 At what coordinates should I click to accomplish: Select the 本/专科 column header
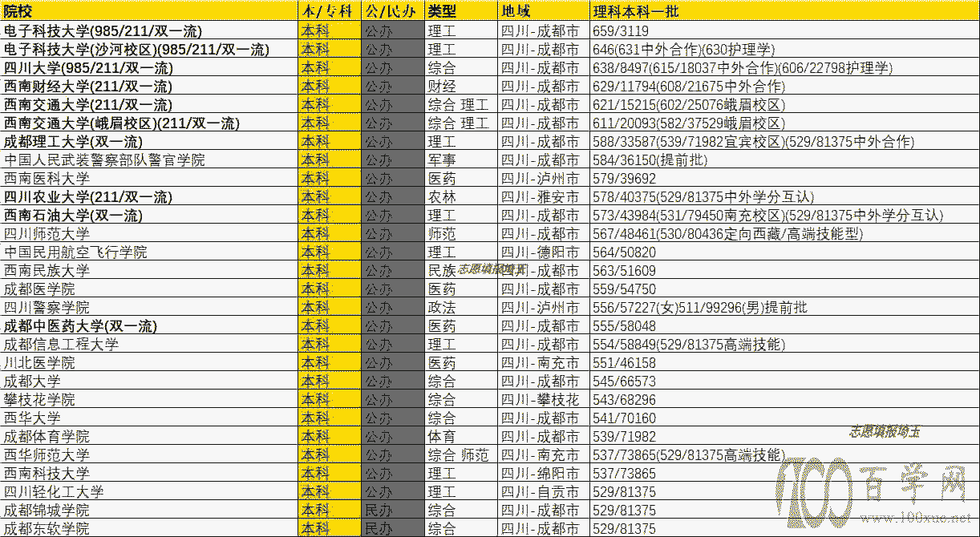click(x=329, y=11)
